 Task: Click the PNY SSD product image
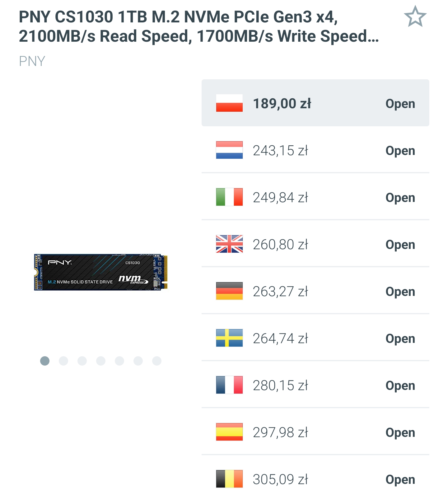101,272
